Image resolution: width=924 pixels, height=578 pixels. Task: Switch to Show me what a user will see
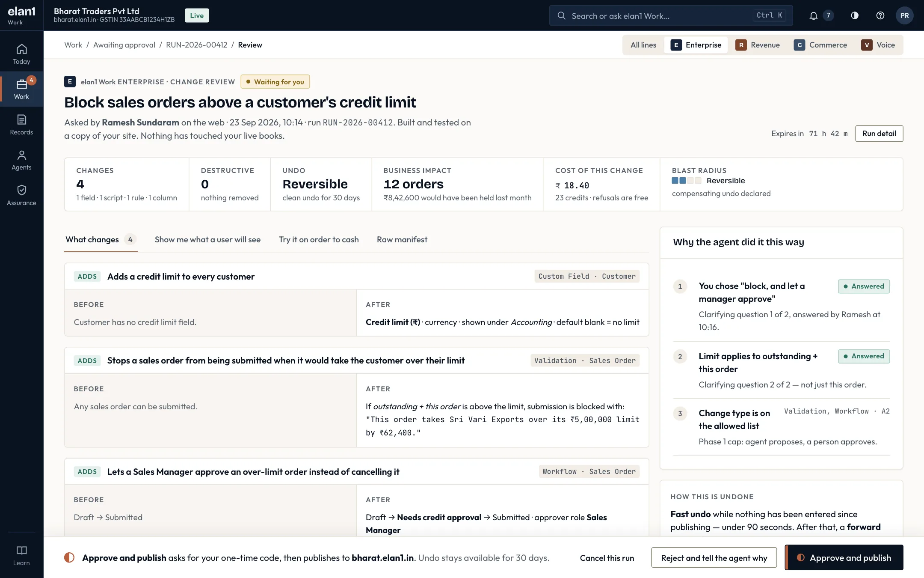click(207, 240)
